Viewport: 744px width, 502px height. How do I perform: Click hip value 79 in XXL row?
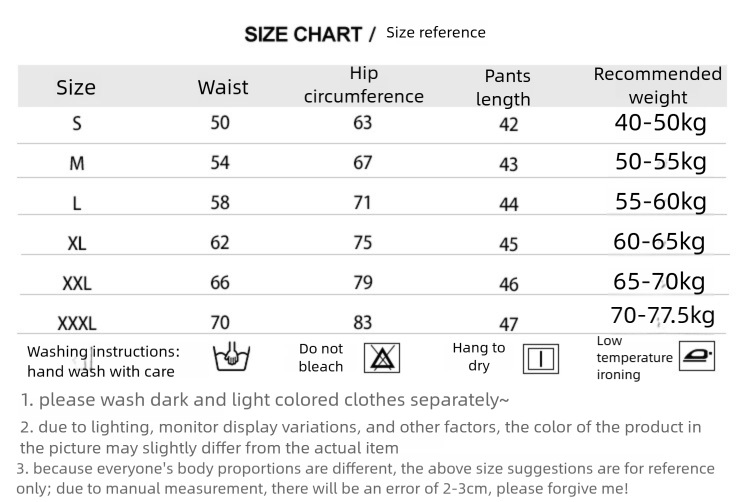point(362,283)
